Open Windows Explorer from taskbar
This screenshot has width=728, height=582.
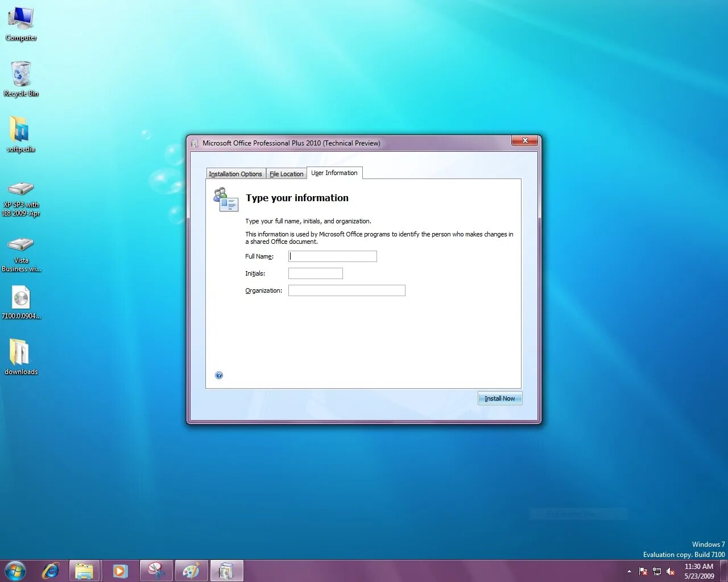[x=85, y=571]
